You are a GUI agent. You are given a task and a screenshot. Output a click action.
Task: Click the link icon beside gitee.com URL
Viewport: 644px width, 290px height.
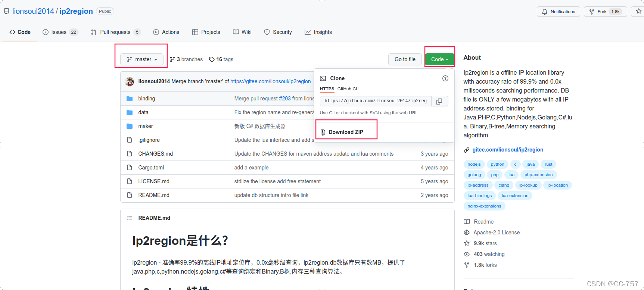[467, 150]
